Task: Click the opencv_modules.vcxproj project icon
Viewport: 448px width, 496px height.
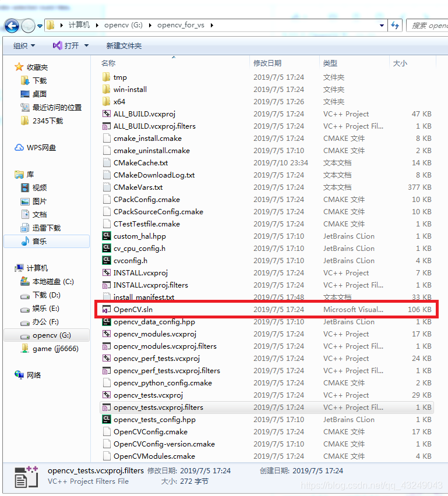Action: click(x=107, y=334)
